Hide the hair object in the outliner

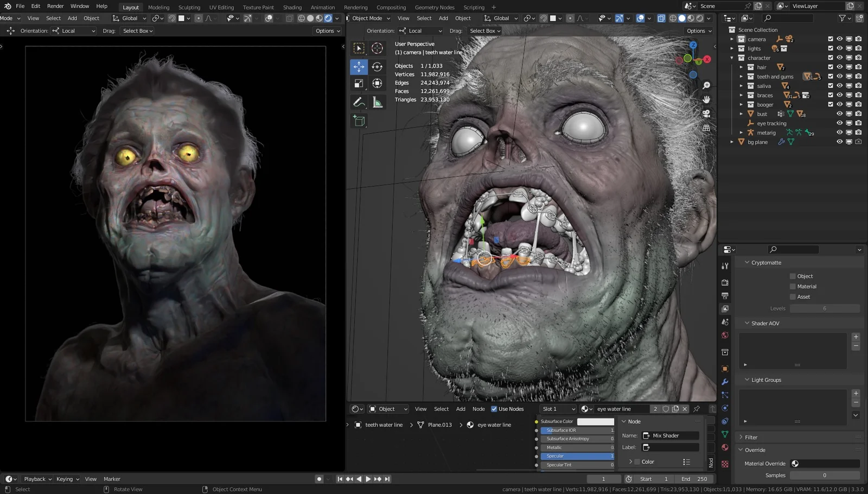pyautogui.click(x=839, y=67)
